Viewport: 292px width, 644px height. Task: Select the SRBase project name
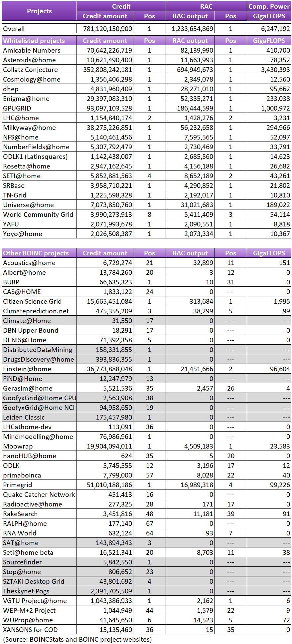tap(14, 185)
